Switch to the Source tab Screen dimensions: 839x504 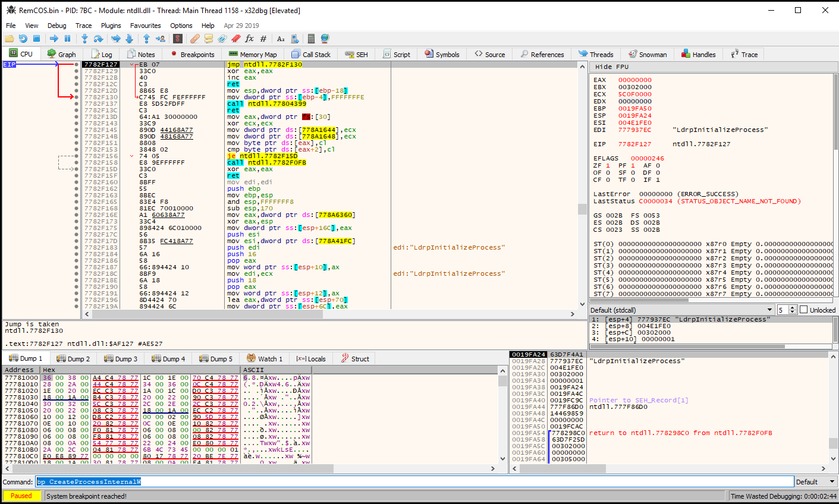point(489,54)
